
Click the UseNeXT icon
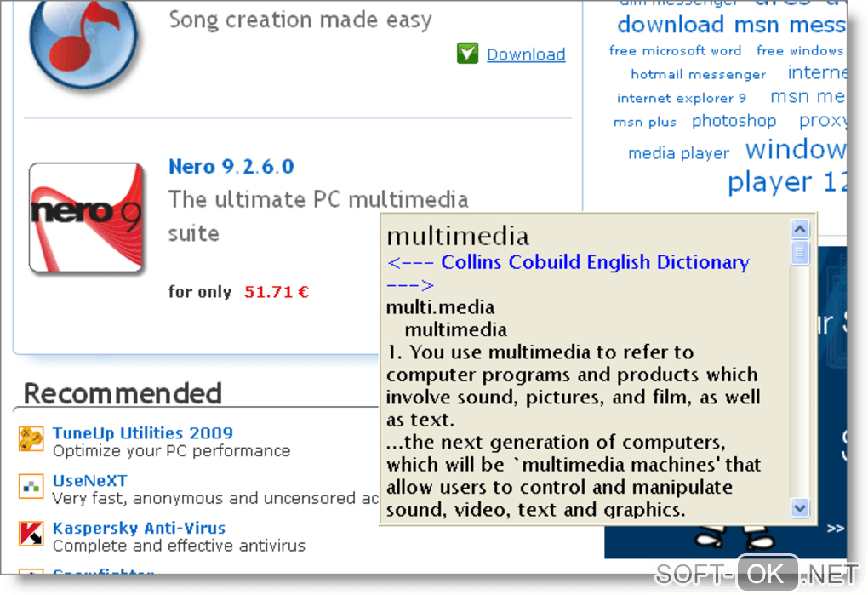pyautogui.click(x=31, y=487)
